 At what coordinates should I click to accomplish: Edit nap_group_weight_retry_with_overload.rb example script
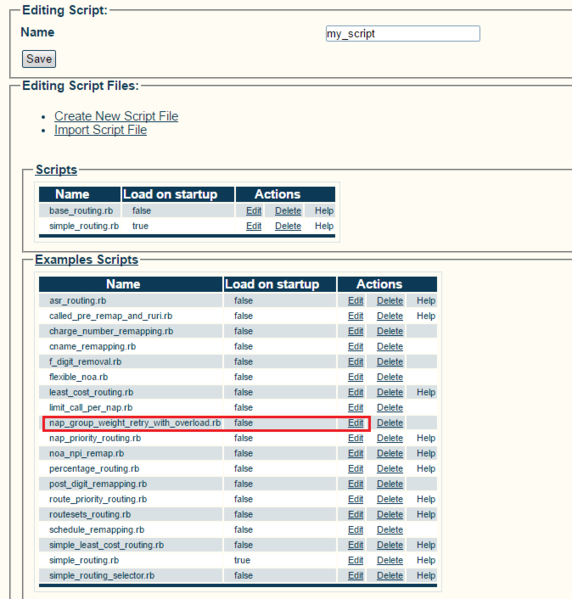click(355, 423)
